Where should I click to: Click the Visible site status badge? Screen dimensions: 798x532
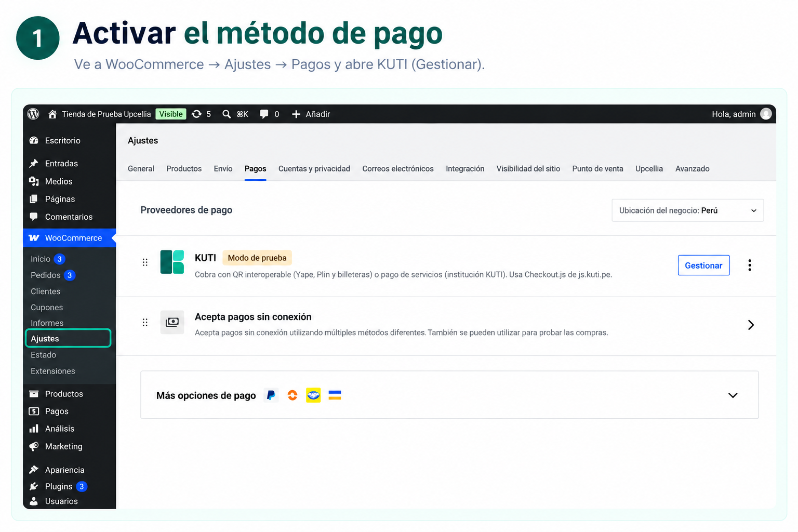[x=171, y=114]
